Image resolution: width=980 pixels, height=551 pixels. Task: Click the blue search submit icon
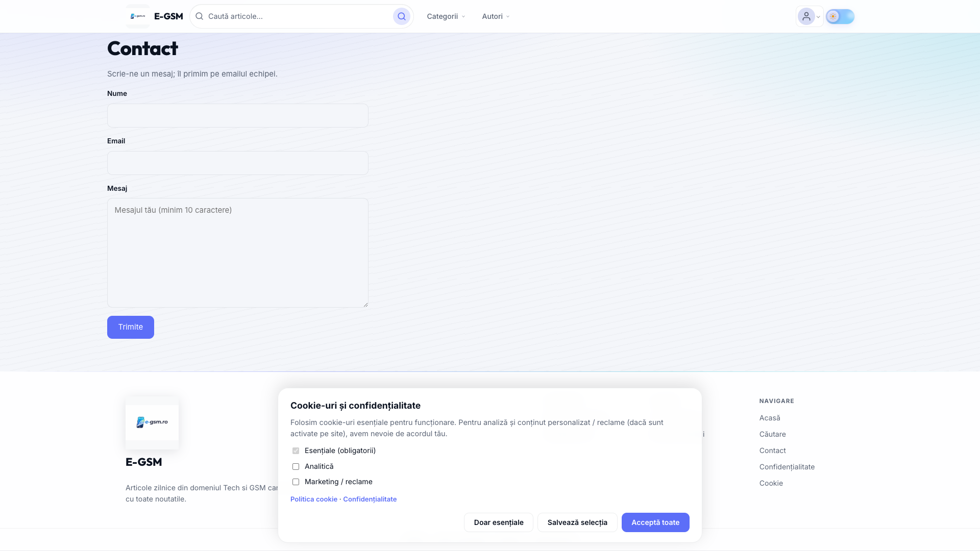(x=402, y=16)
